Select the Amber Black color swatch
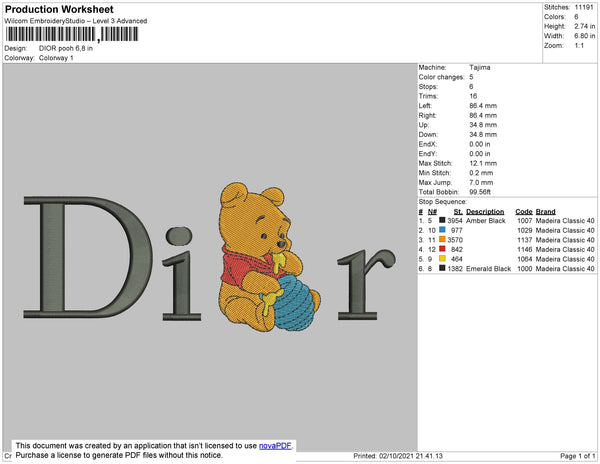 (x=442, y=220)
